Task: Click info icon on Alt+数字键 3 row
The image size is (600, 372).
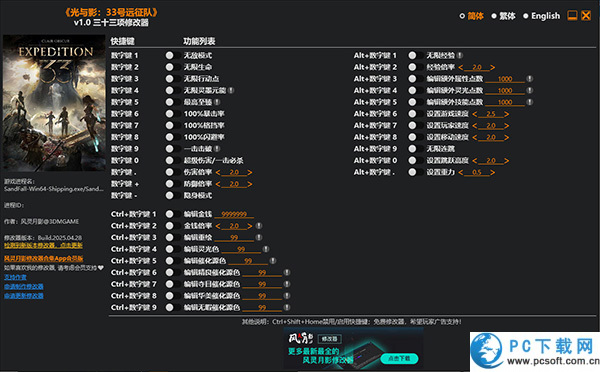Action: (530, 79)
